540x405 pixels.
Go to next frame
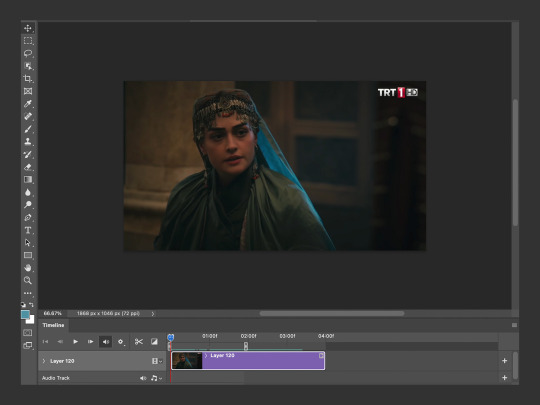[91, 342]
